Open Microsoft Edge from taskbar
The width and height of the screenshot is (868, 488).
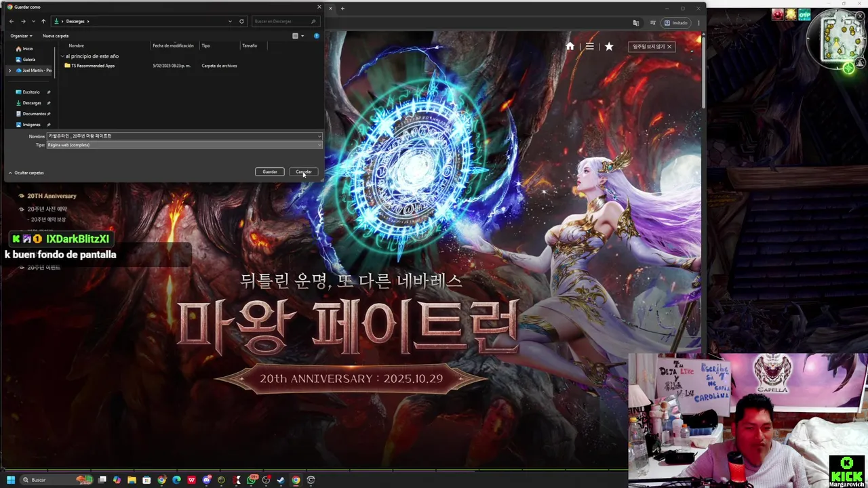[x=176, y=480]
